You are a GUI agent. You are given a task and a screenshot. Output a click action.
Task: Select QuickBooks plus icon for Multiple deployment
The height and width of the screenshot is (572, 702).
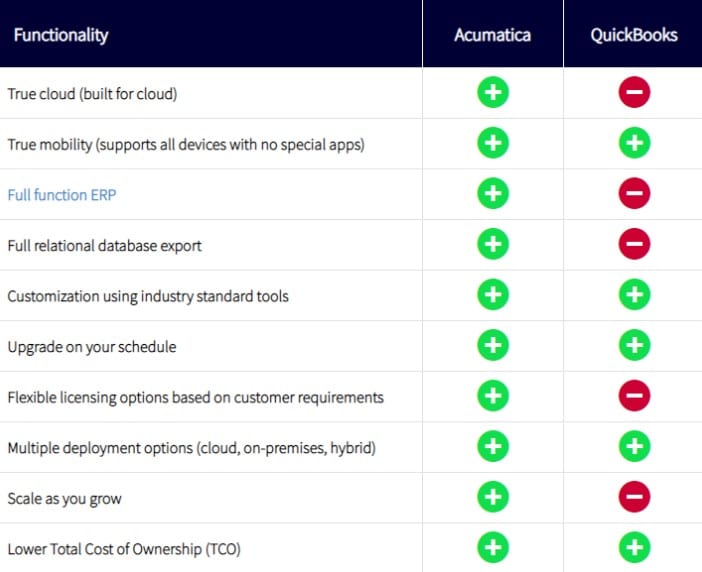[x=634, y=447]
